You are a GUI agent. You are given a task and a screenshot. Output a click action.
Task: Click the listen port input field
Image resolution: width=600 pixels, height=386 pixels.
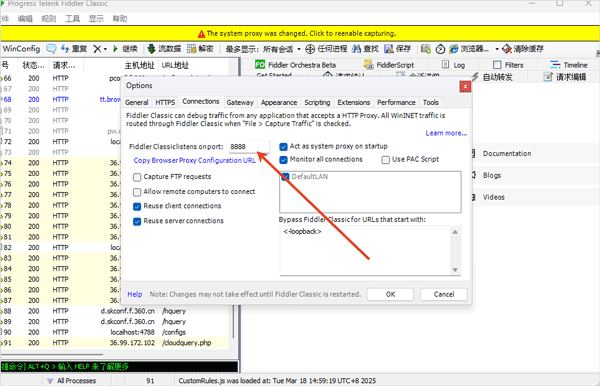pyautogui.click(x=249, y=147)
